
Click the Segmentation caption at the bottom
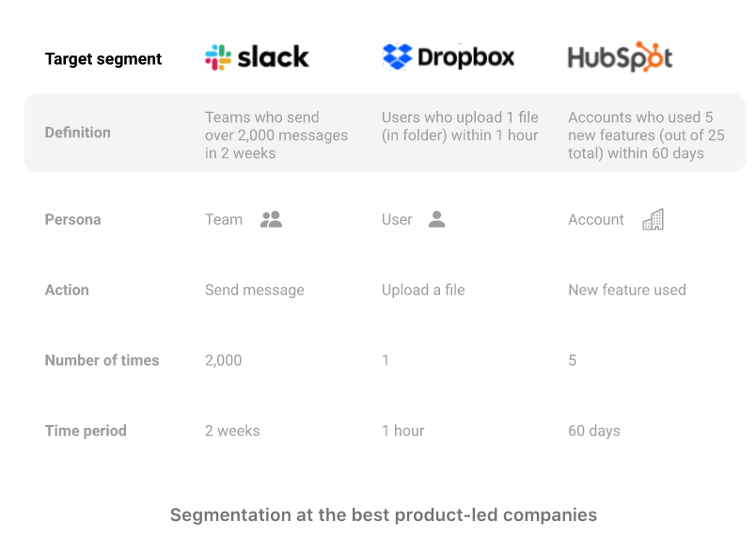pos(384,514)
